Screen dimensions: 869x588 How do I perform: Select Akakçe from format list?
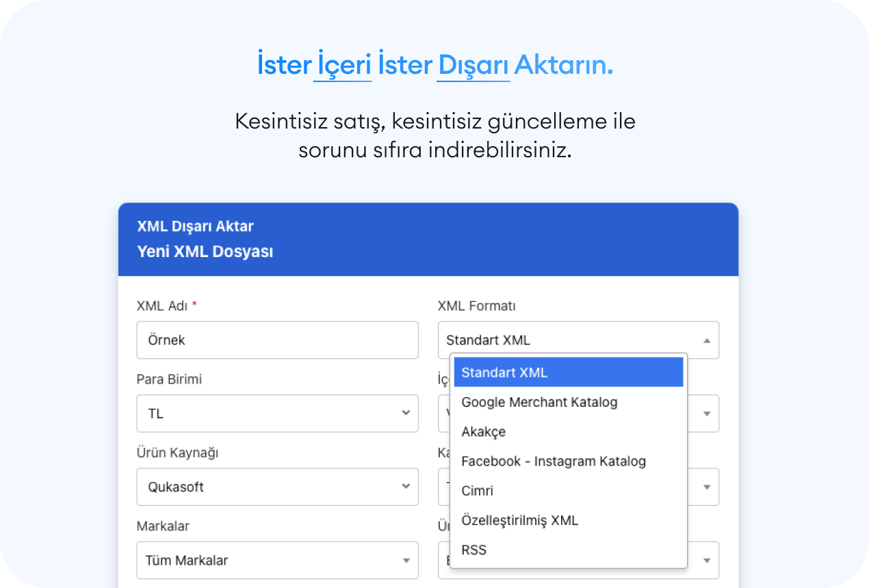pos(569,431)
